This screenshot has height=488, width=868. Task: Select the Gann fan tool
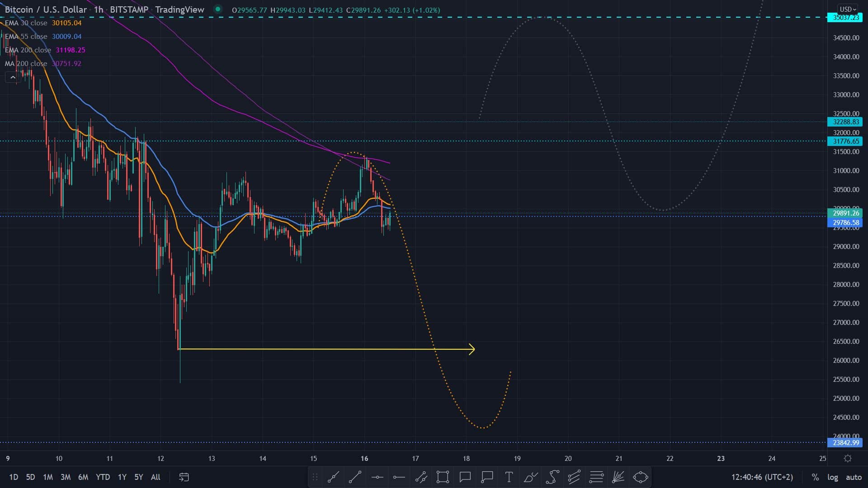pyautogui.click(x=618, y=477)
